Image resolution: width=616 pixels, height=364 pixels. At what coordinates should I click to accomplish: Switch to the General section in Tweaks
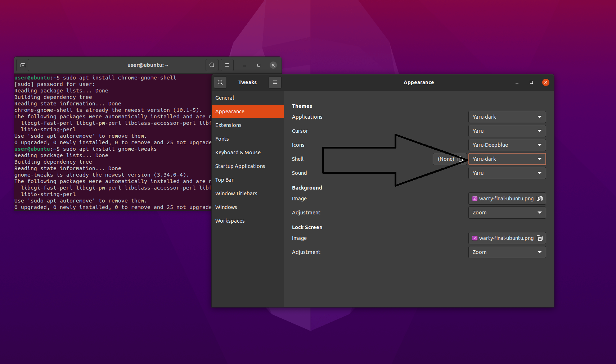point(225,97)
